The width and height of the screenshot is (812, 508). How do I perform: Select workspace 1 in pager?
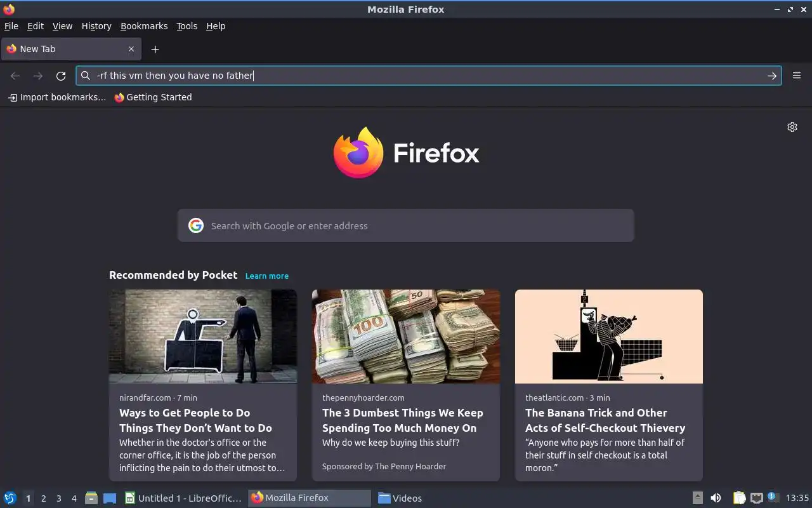tap(28, 498)
